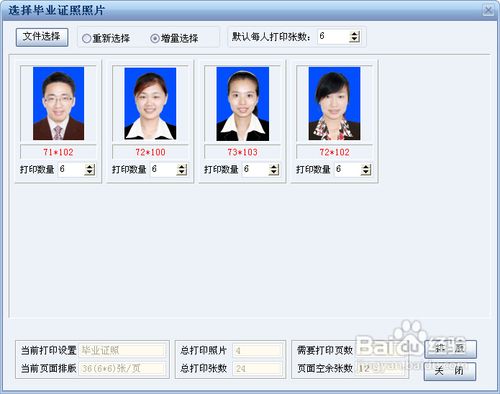The image size is (500, 394).
Task: Click the 总打印张数 field showing 24
Action: 257,368
